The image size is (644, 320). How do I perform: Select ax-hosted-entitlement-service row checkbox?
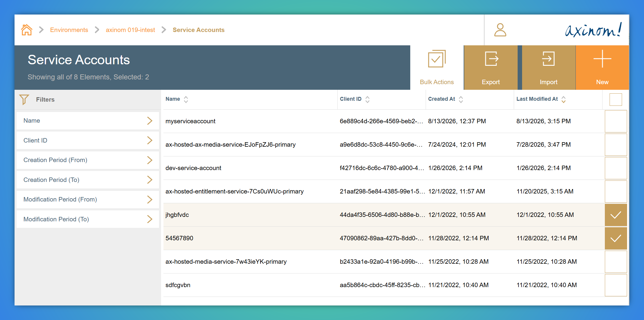616,191
